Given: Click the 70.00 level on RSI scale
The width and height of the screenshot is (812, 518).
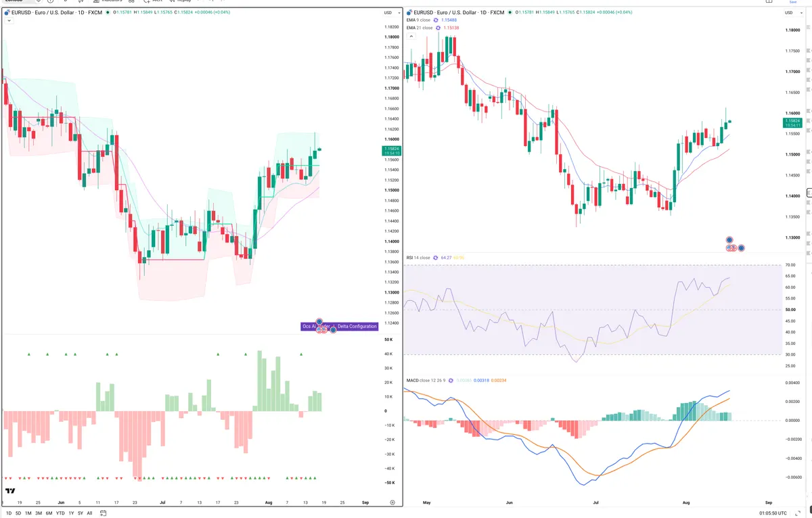Looking at the screenshot, I should click(790, 265).
